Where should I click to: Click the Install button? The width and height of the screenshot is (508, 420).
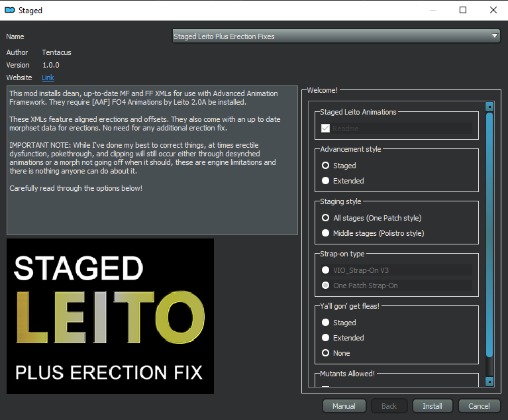(x=432, y=406)
